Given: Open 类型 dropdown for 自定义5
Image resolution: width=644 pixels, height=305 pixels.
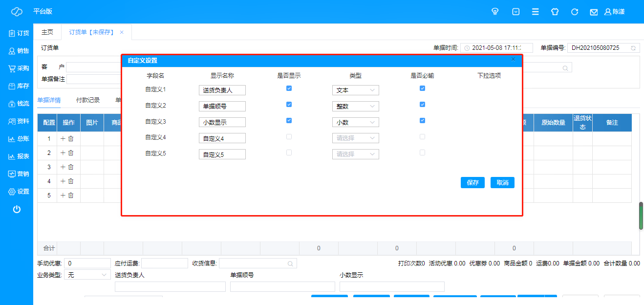Looking at the screenshot, I should pyautogui.click(x=355, y=154).
